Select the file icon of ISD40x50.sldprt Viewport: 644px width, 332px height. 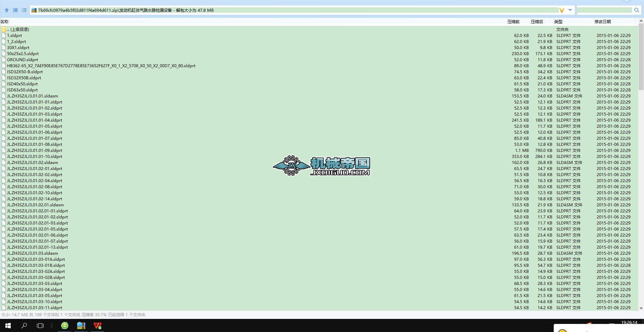pyautogui.click(x=4, y=84)
